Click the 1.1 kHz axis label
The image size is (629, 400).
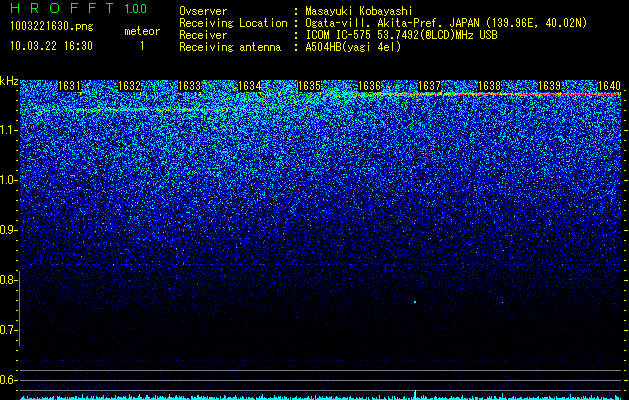(7, 130)
